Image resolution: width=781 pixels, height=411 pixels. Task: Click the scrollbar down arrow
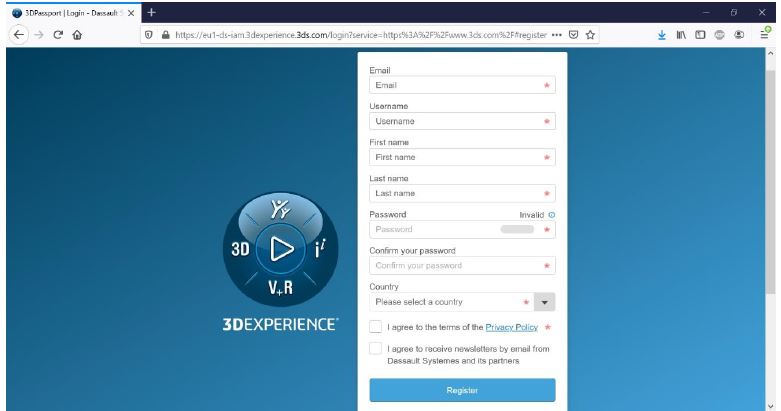(x=770, y=406)
